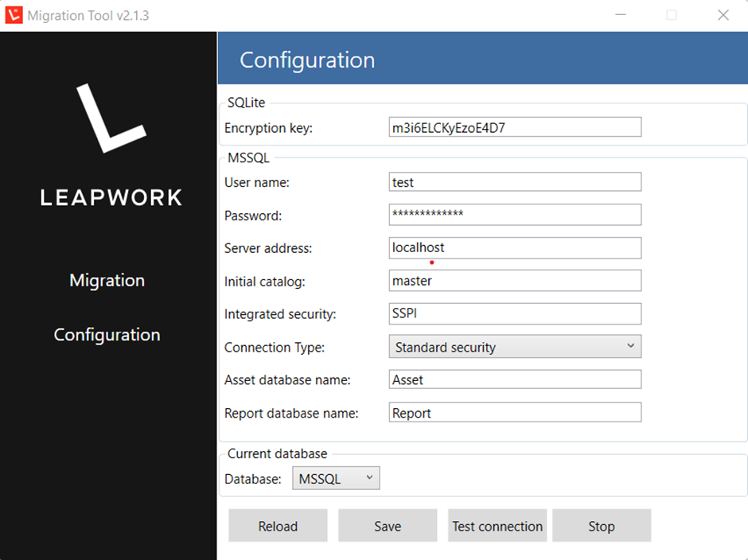Viewport: 748px width, 560px height.
Task: Click inside the Encryption key field
Action: coord(514,126)
